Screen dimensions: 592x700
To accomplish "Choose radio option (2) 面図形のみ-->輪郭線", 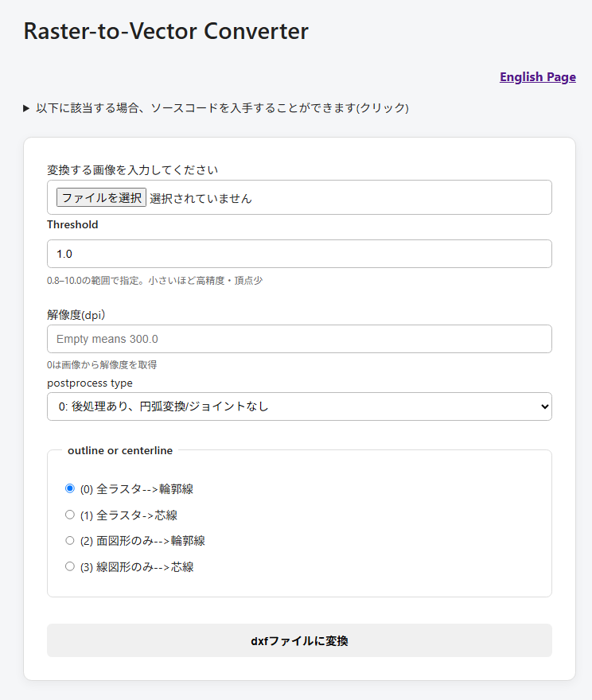I will coord(70,541).
